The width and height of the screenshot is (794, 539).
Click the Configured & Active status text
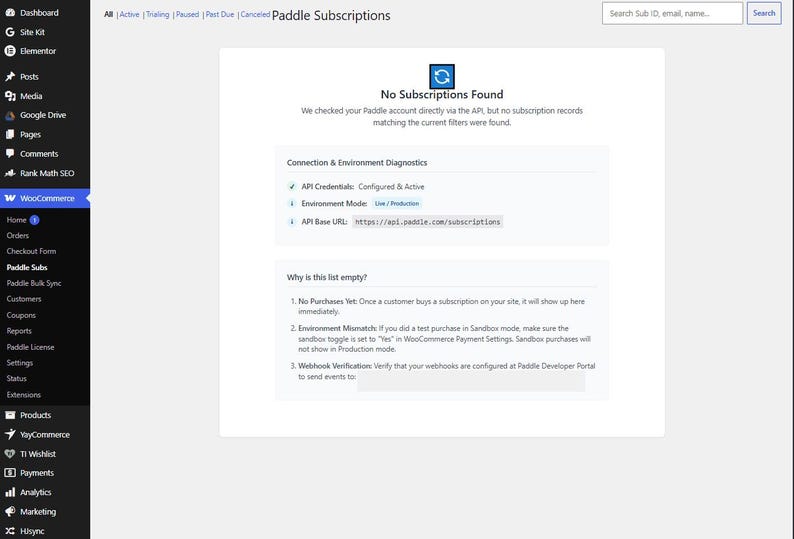[x=391, y=186]
